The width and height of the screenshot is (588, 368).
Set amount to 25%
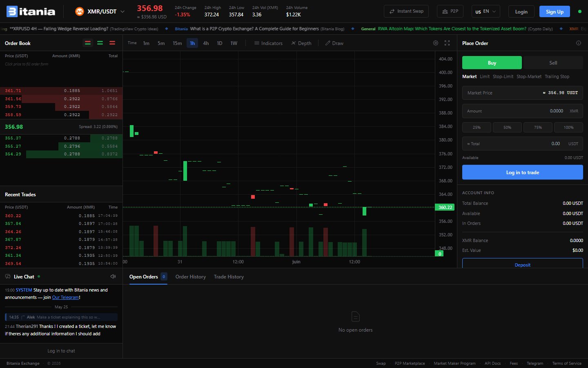click(477, 127)
